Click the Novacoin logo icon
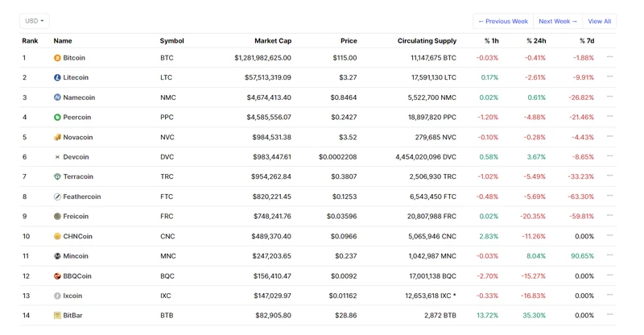 click(57, 138)
